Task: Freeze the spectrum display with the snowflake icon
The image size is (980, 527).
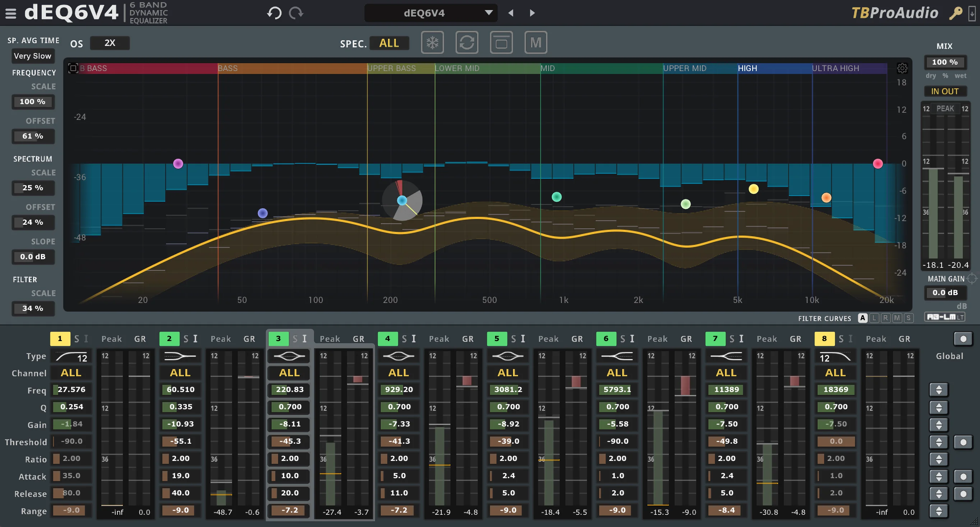Action: coord(432,43)
